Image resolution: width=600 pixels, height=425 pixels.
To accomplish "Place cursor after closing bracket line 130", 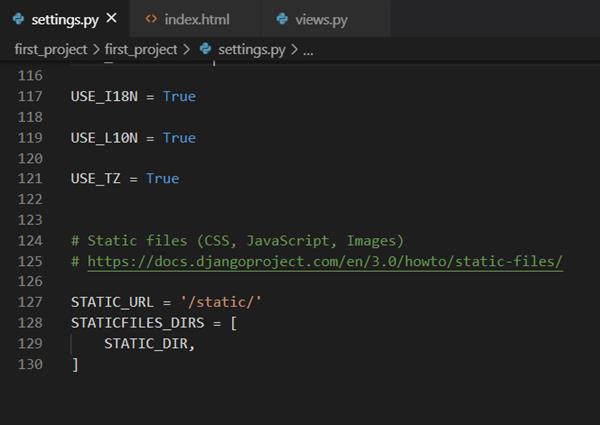I will [x=80, y=364].
